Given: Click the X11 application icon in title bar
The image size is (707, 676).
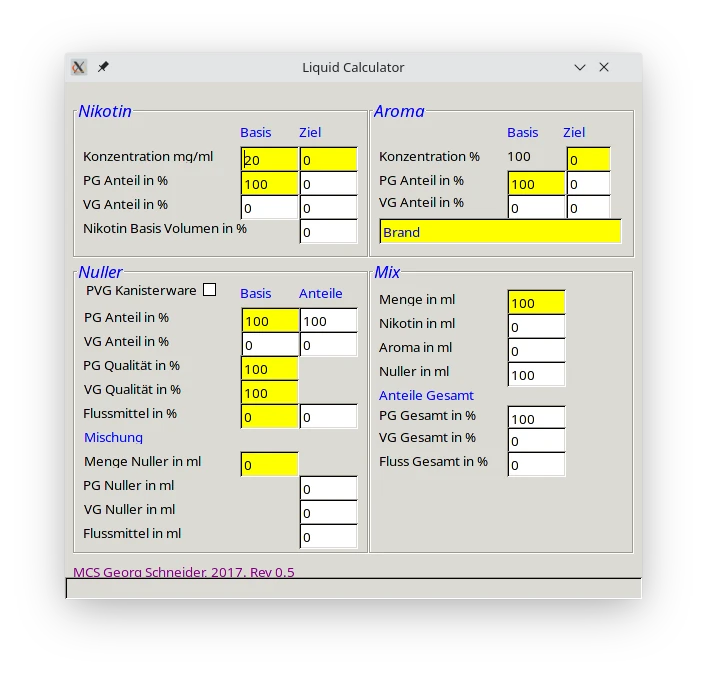Looking at the screenshot, I should tap(79, 67).
